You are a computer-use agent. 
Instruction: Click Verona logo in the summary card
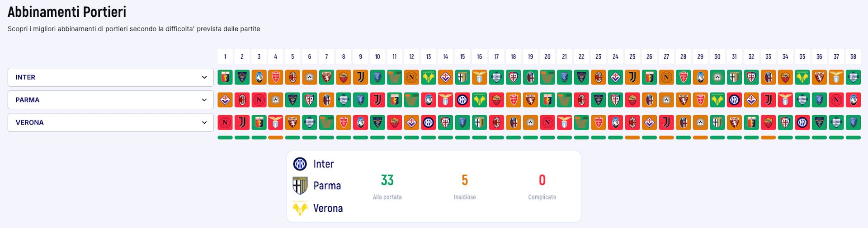(x=300, y=209)
